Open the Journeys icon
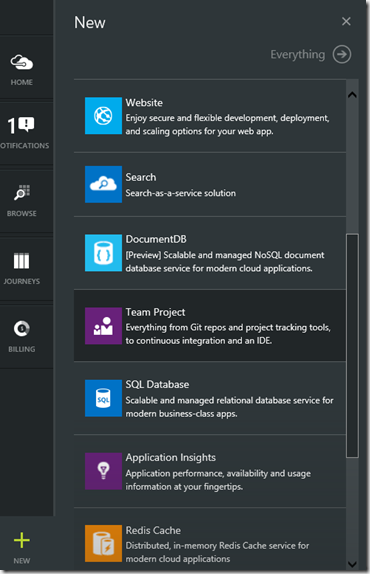This screenshot has width=370, height=574. pos(22,261)
